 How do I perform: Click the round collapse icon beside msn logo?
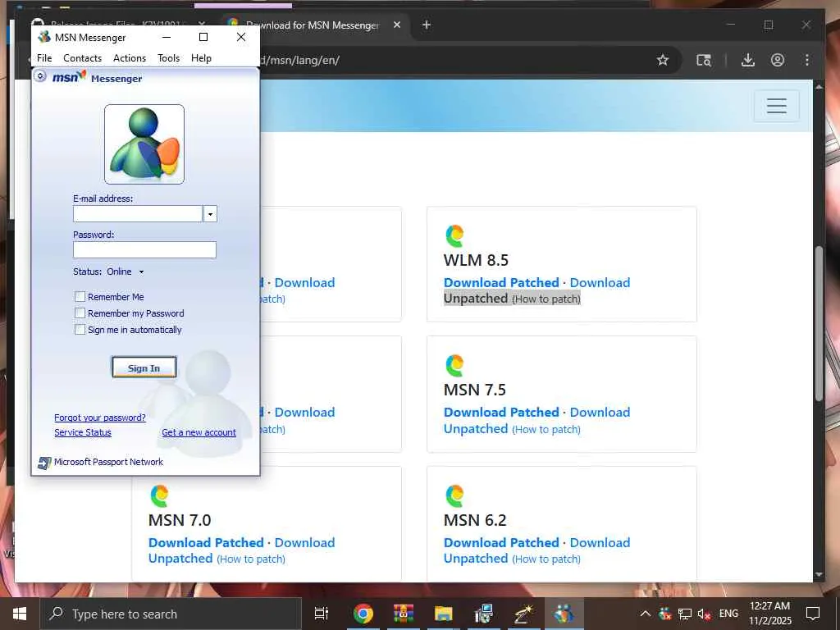[x=40, y=76]
